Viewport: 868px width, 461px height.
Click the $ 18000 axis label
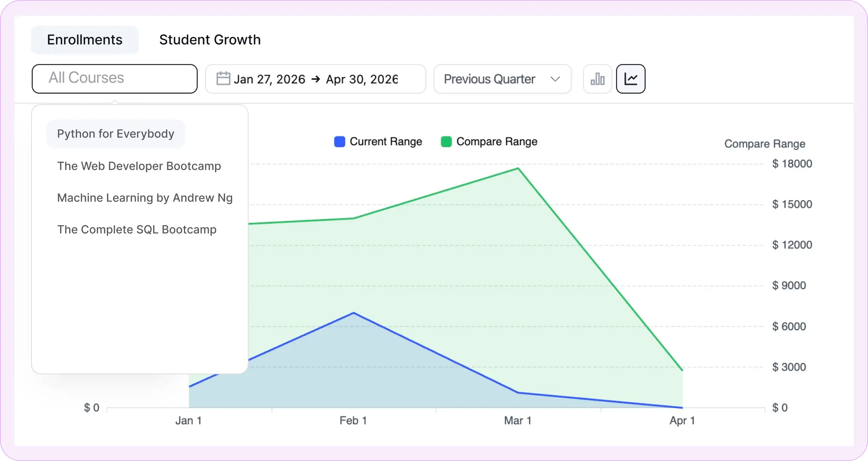click(792, 164)
